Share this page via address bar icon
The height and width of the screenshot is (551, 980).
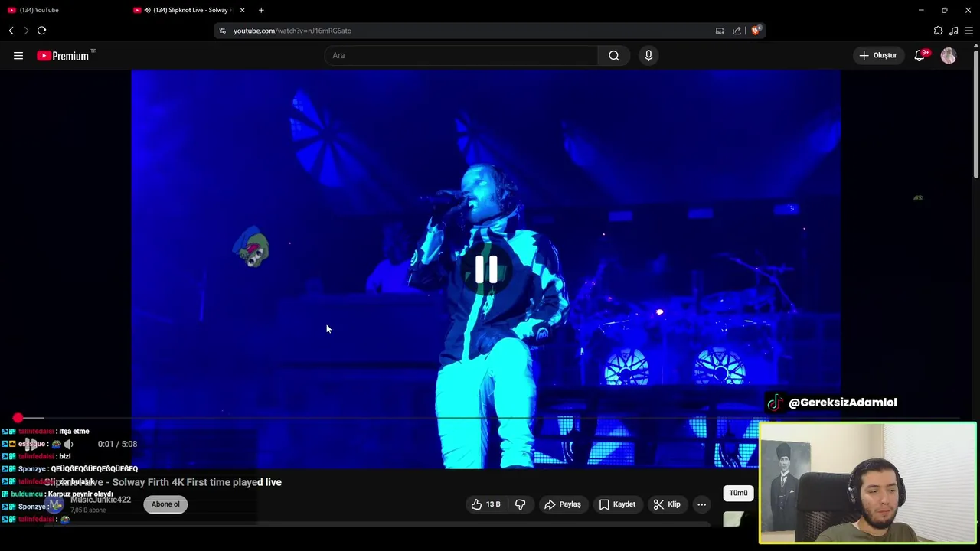click(737, 31)
